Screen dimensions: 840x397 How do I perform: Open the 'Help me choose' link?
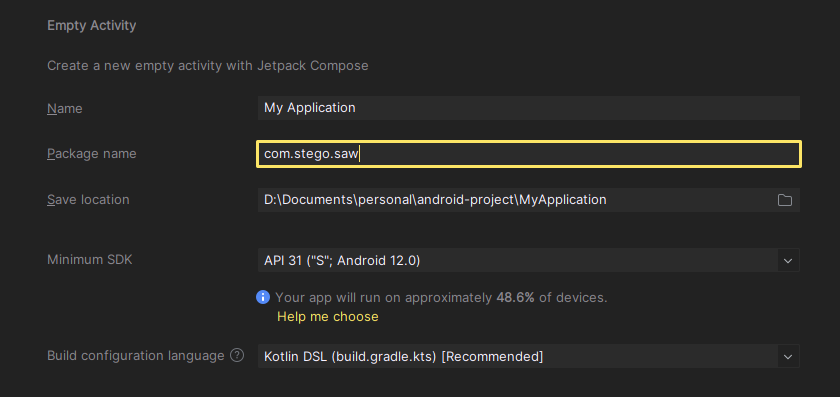(x=327, y=317)
